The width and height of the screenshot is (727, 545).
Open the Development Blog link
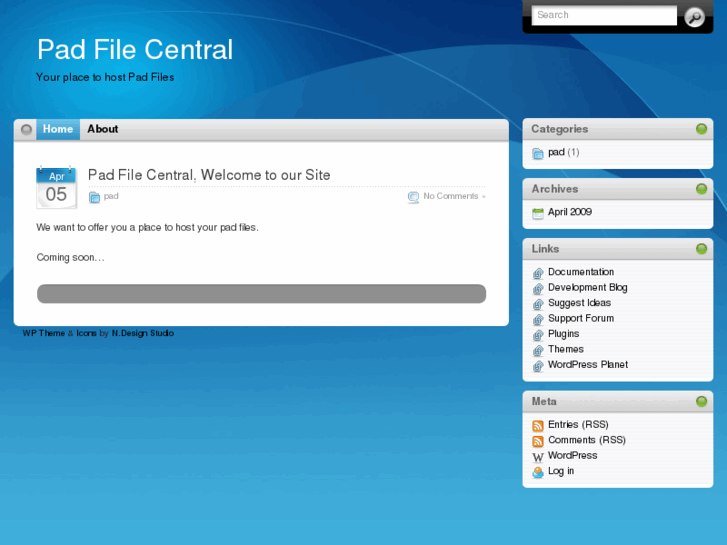[588, 288]
